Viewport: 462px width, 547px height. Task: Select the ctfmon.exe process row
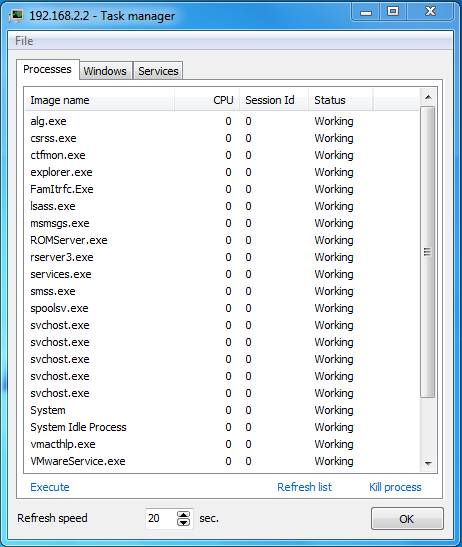222,155
